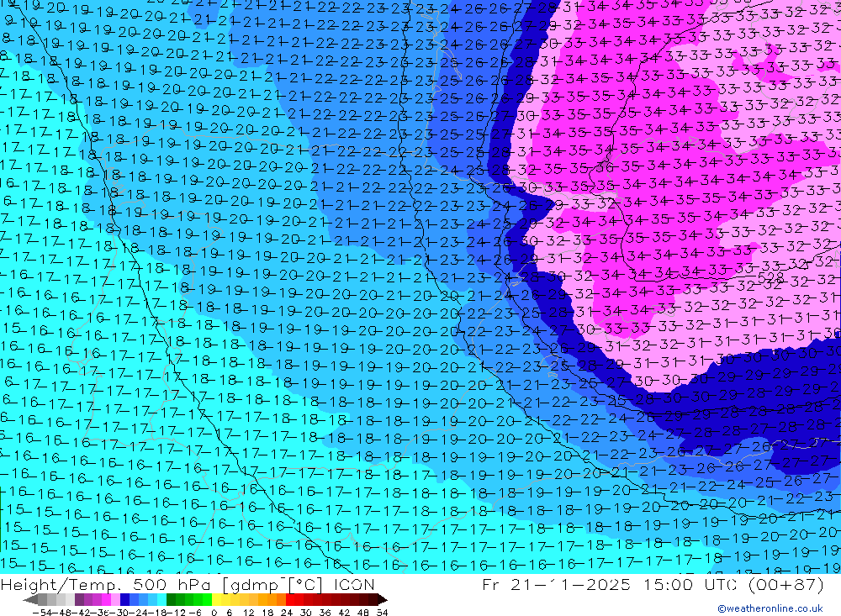
Task: Click the '-54' legend scale label
Action: (43, 613)
